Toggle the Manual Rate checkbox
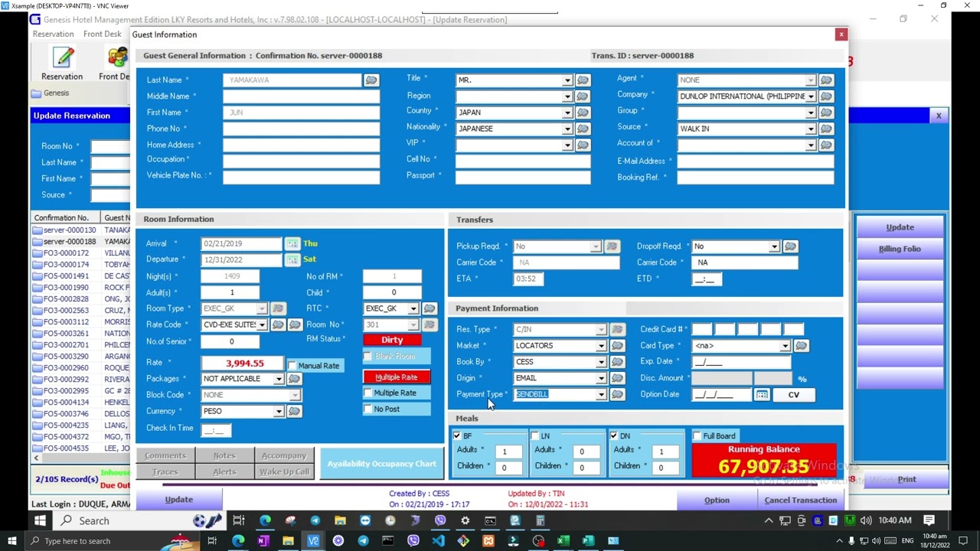This screenshot has width=980, height=551. (x=292, y=366)
